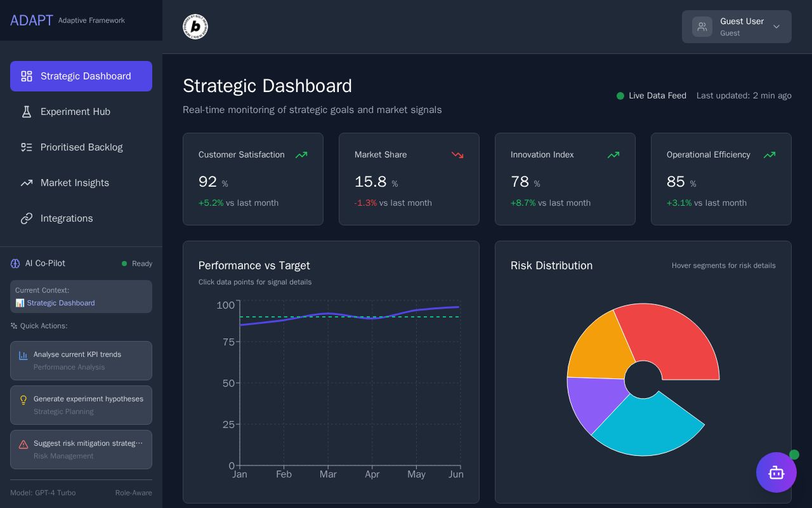Click the sparkle icon beside Quick Actions
812x508 pixels.
coord(14,326)
